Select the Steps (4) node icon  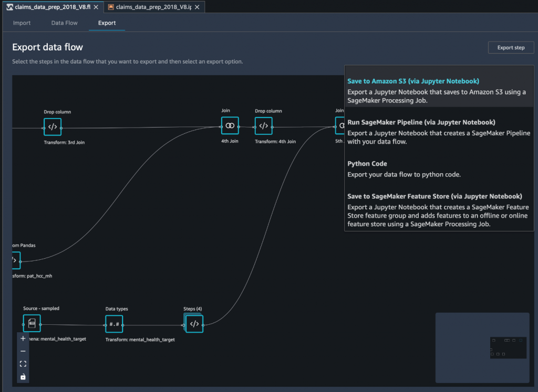[194, 323]
